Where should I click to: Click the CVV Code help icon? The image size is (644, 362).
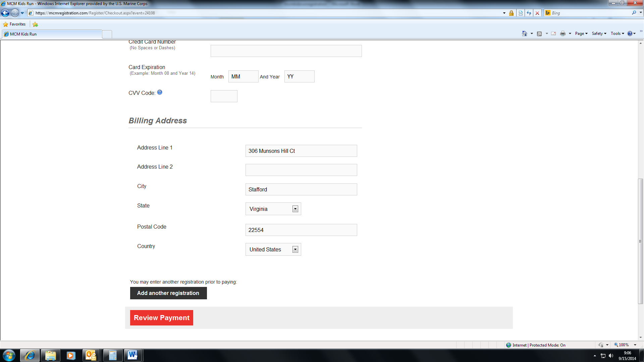(160, 93)
